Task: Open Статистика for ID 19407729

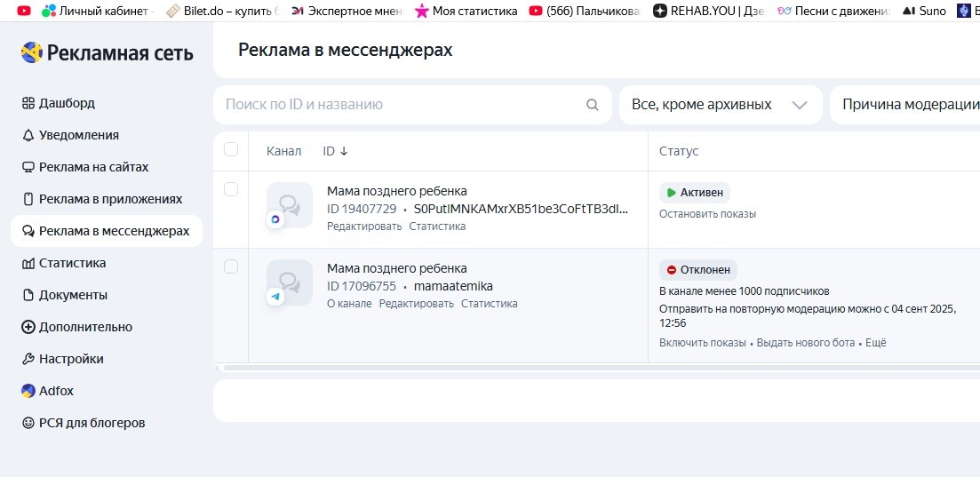Action: coord(437,227)
